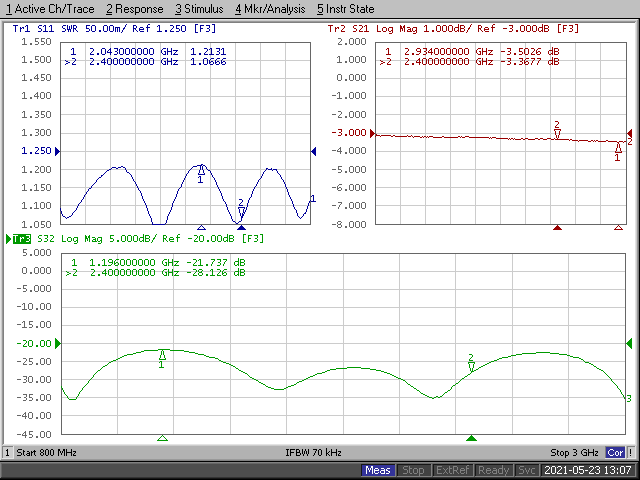Click the channel 1 indicator in the status bar
This screenshot has height=480, width=640.
7,453
